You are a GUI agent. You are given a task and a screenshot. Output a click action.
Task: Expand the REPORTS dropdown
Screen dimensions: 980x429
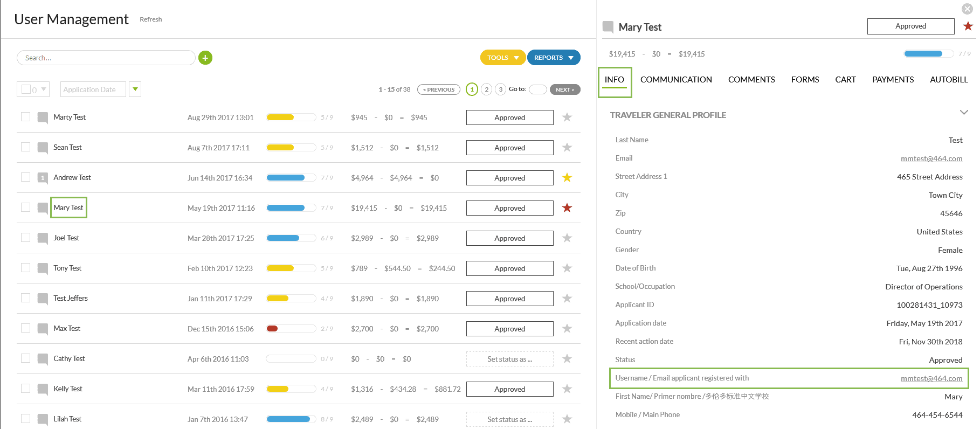tap(553, 58)
